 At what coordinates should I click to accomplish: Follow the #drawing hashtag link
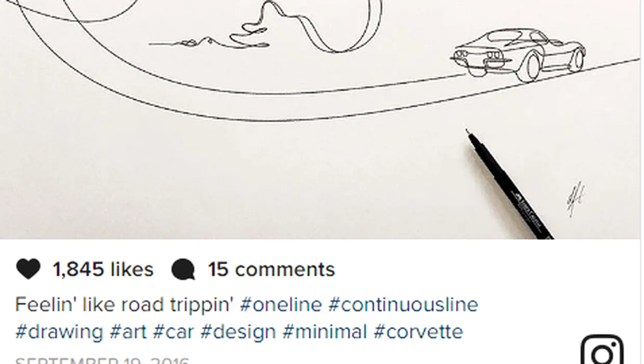coord(59,332)
